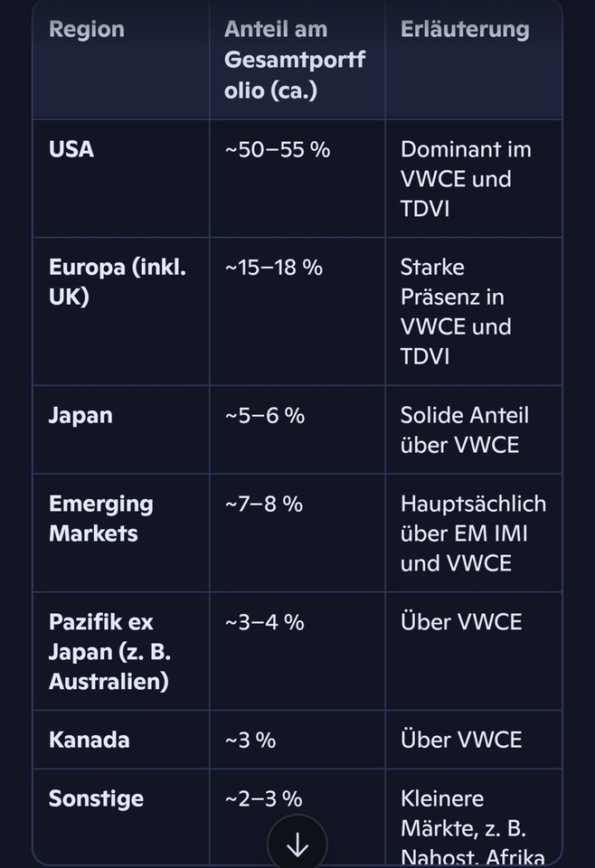Select the Europa (inkl. UK) cell

pyautogui.click(x=117, y=281)
